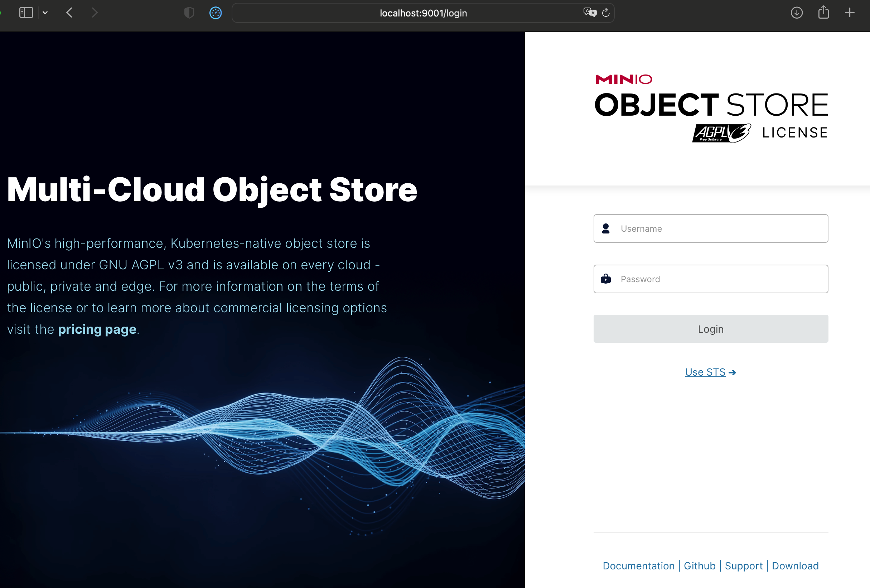Click the lock icon in Password field

pyautogui.click(x=606, y=279)
